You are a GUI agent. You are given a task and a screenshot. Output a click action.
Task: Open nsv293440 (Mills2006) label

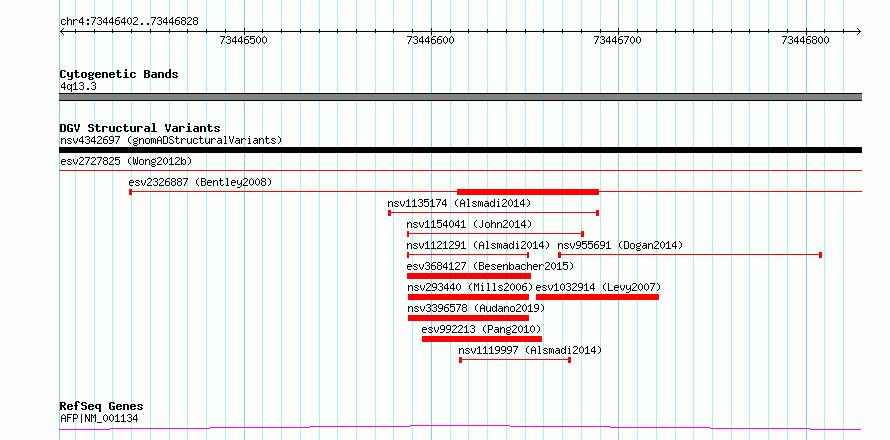coord(470,287)
